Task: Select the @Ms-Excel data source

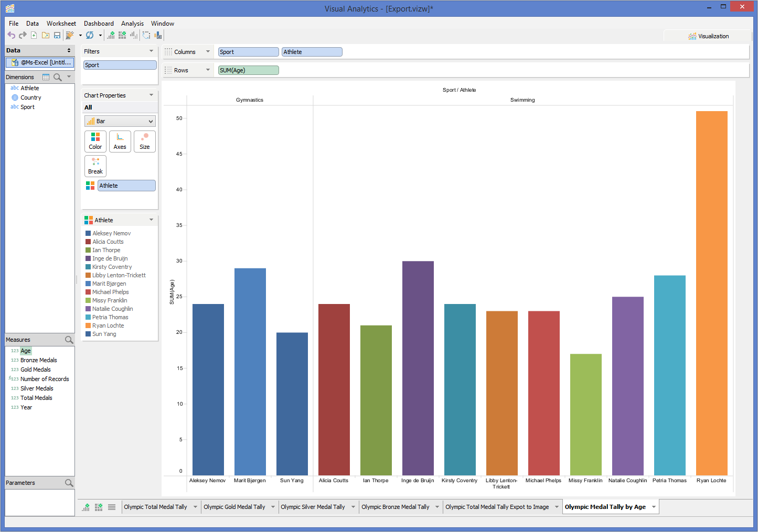Action: pos(40,62)
